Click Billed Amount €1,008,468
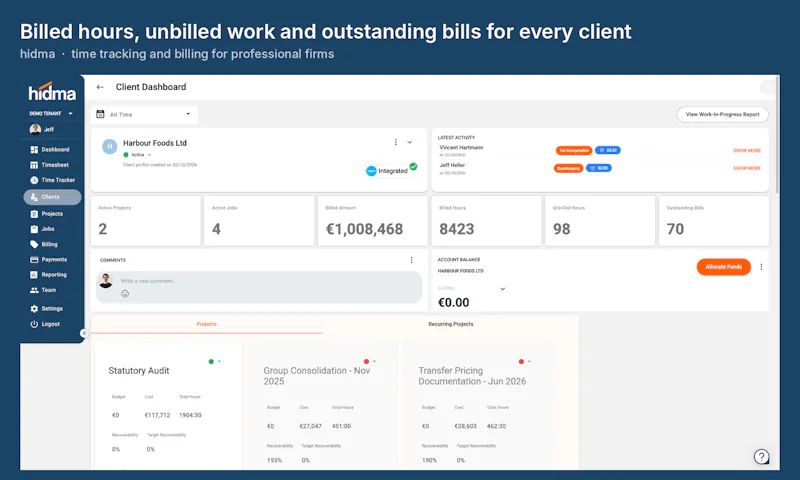This screenshot has height=480, width=800. (x=364, y=229)
